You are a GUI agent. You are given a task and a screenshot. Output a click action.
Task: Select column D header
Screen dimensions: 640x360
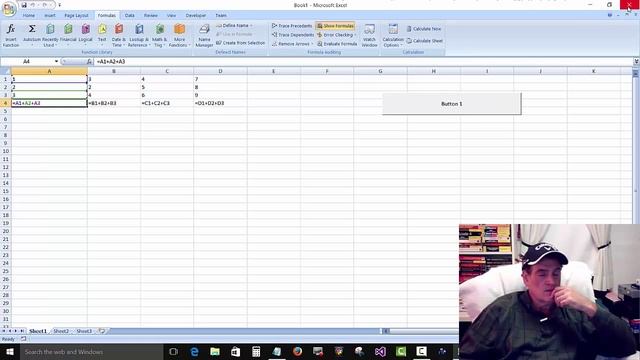(x=220, y=71)
